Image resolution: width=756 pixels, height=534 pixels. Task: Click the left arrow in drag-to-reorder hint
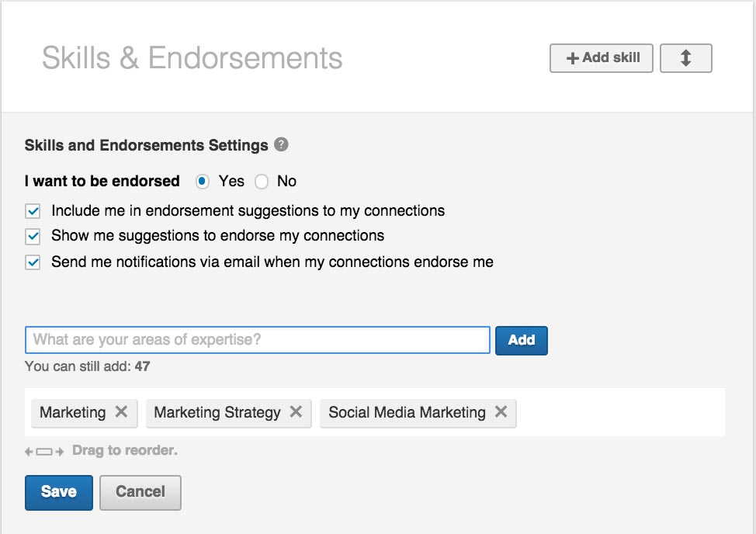coord(28,450)
